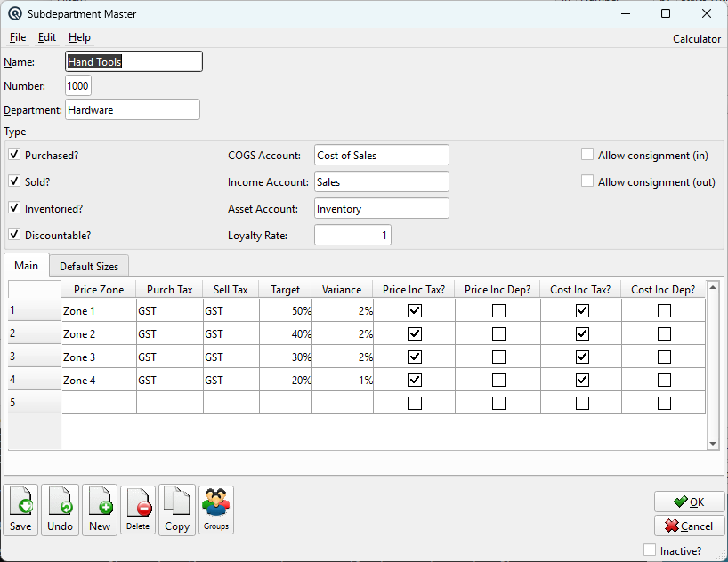Click the app logo in title bar
728x562 pixels.
(x=15, y=14)
